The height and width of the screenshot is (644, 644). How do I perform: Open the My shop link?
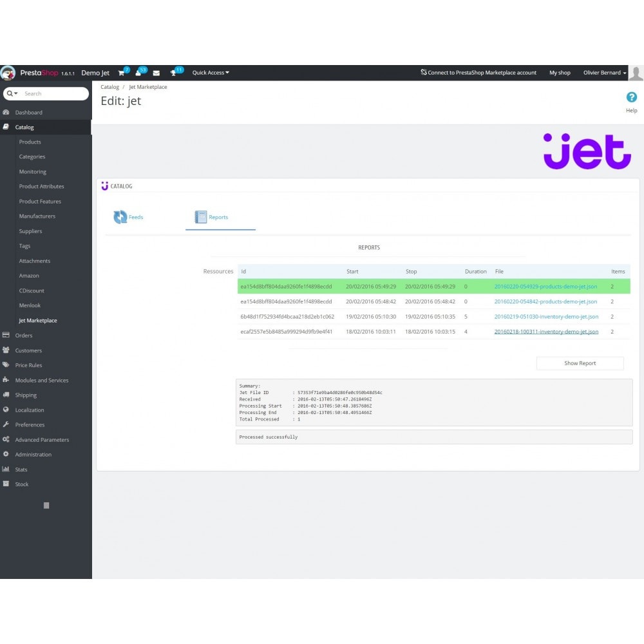click(560, 73)
